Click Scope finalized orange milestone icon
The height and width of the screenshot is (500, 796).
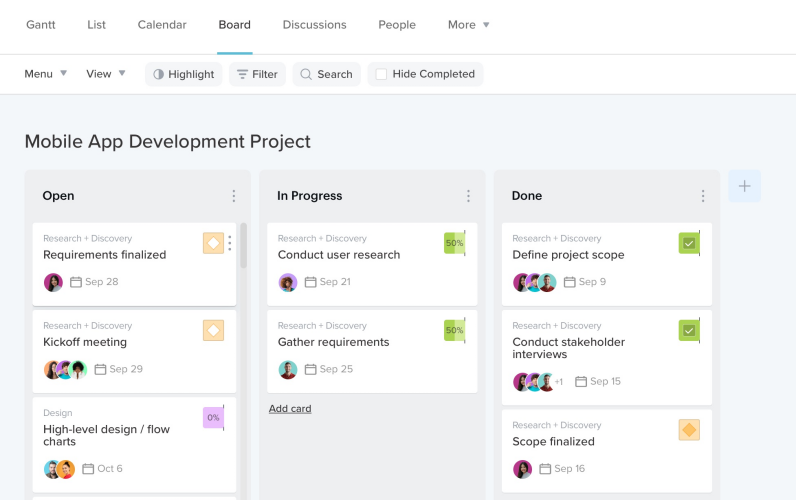(689, 430)
